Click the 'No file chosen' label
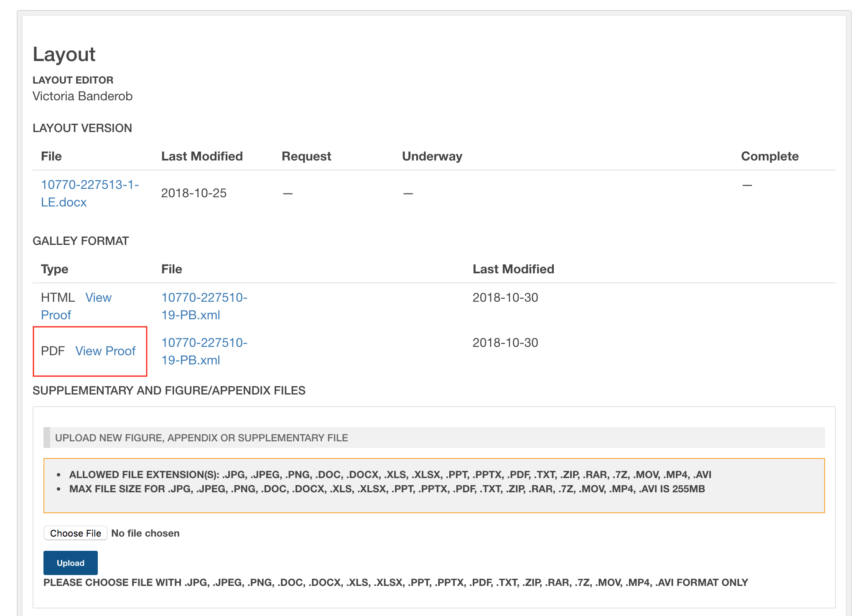866x616 pixels. [x=145, y=533]
